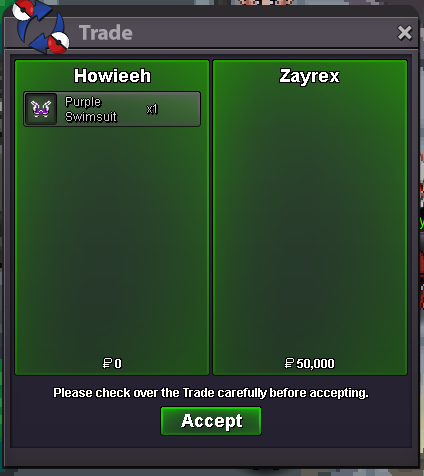Screen dimensions: 424x476
Task: Click the Trade window title bar
Action: coord(211,33)
